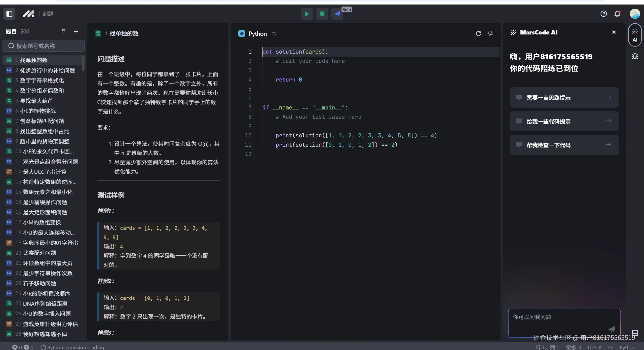
Task: Toggle the MarsCode AI side tab
Action: click(x=635, y=35)
